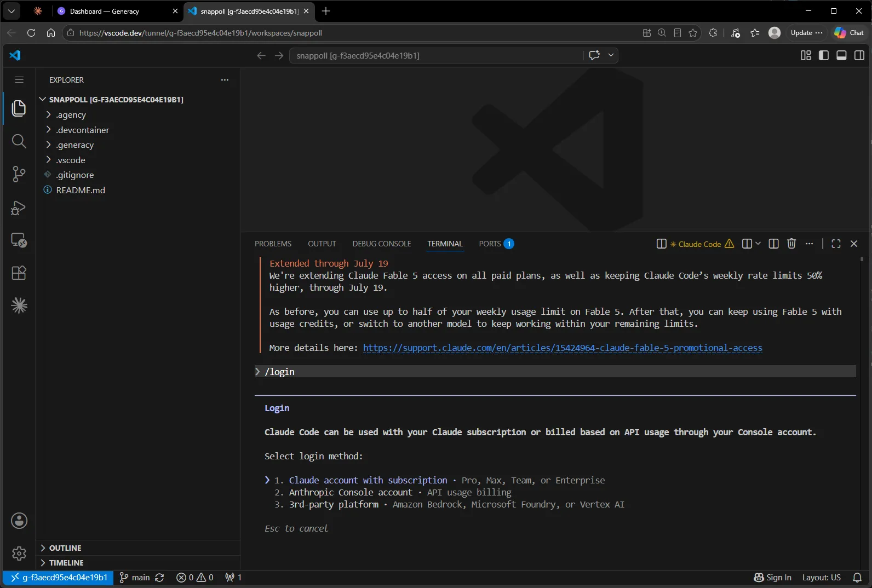
Task: Go forward in editor navigation history
Action: tap(279, 55)
